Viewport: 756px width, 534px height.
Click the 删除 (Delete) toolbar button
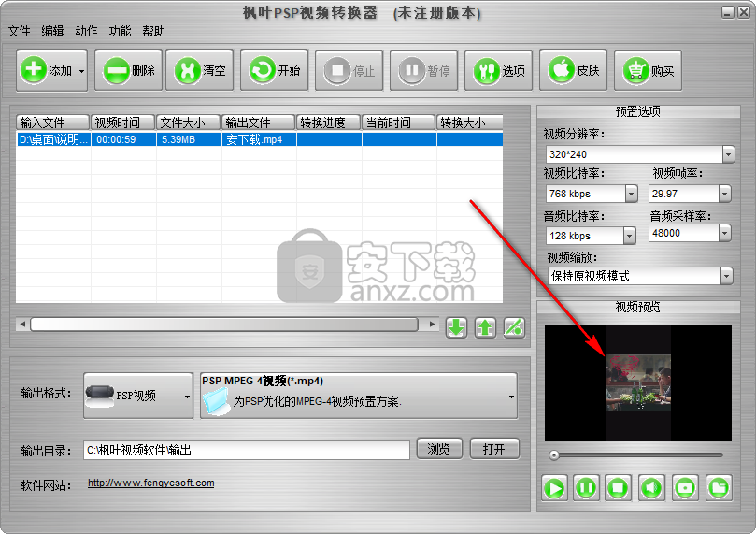pyautogui.click(x=128, y=70)
